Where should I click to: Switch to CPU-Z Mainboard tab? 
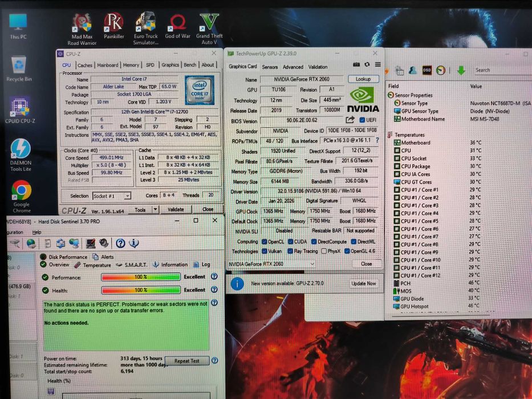coord(108,65)
